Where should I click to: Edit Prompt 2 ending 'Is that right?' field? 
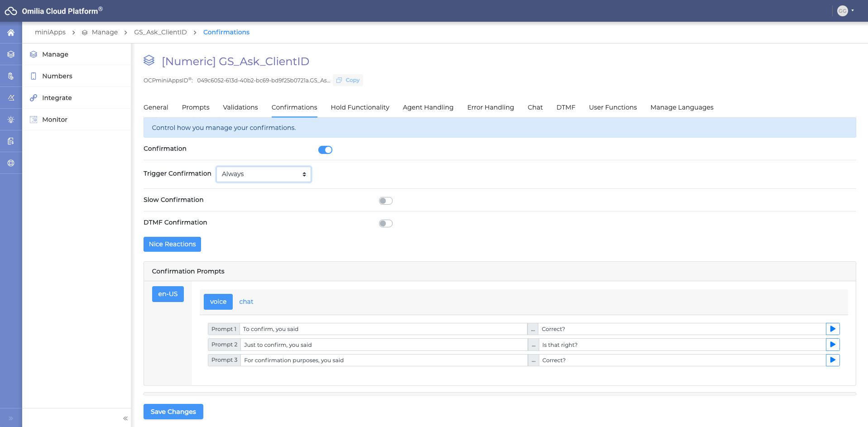(682, 345)
